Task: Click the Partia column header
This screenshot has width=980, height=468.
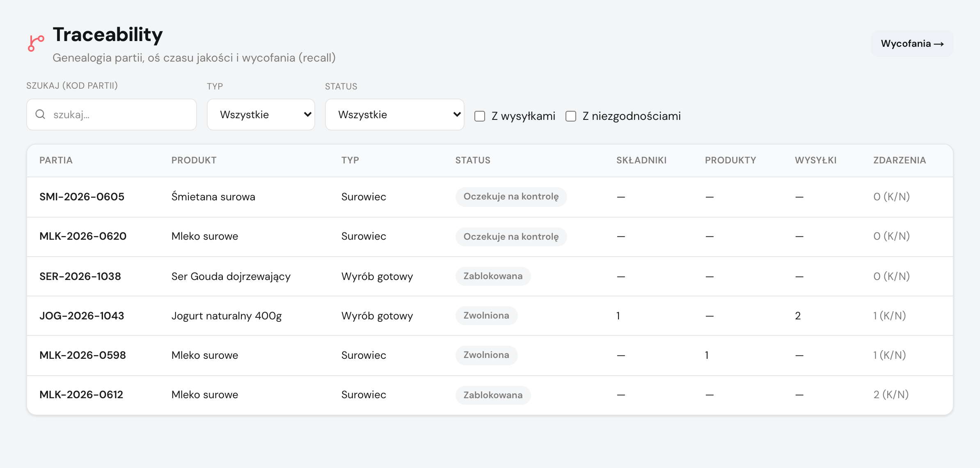Action: point(56,160)
